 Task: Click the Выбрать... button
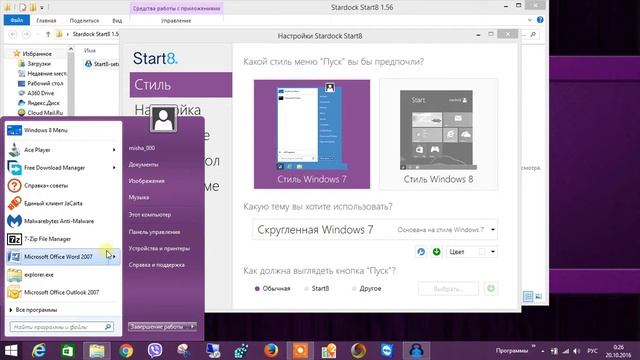pyautogui.click(x=448, y=289)
